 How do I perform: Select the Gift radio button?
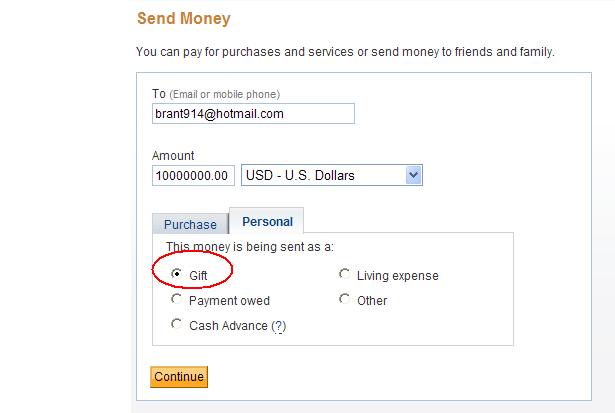click(x=177, y=273)
